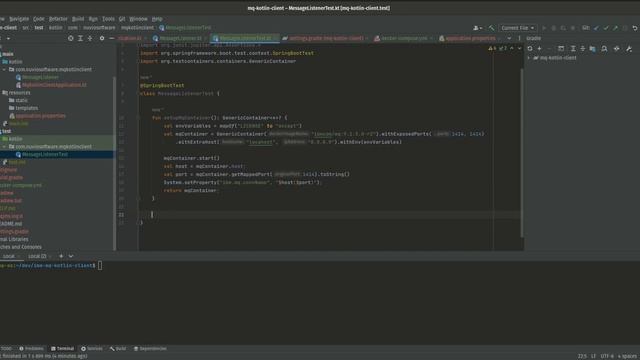Select application.properties in project tree
This screenshot has width=640, height=360.
(x=40, y=116)
